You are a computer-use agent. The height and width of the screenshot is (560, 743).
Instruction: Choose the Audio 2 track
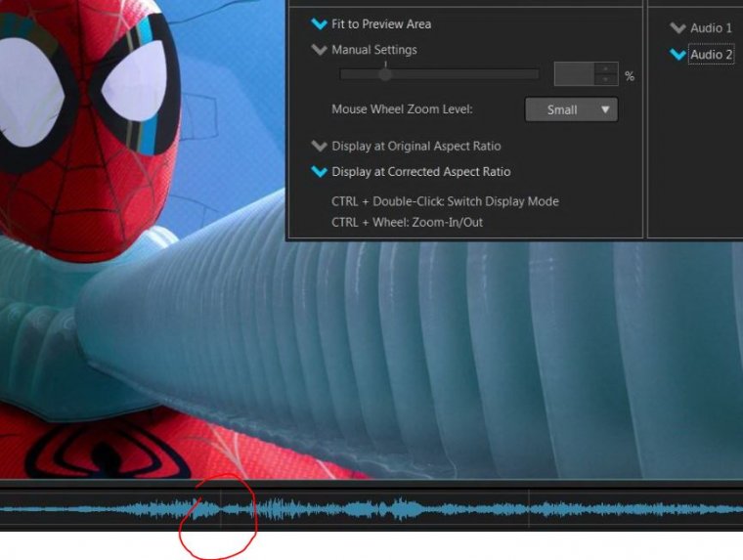click(701, 55)
